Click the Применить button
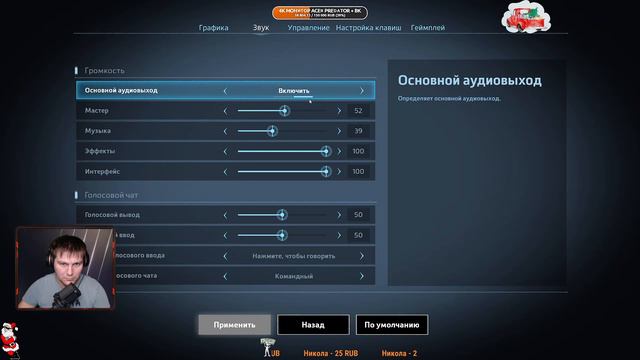The image size is (640, 360). [234, 325]
